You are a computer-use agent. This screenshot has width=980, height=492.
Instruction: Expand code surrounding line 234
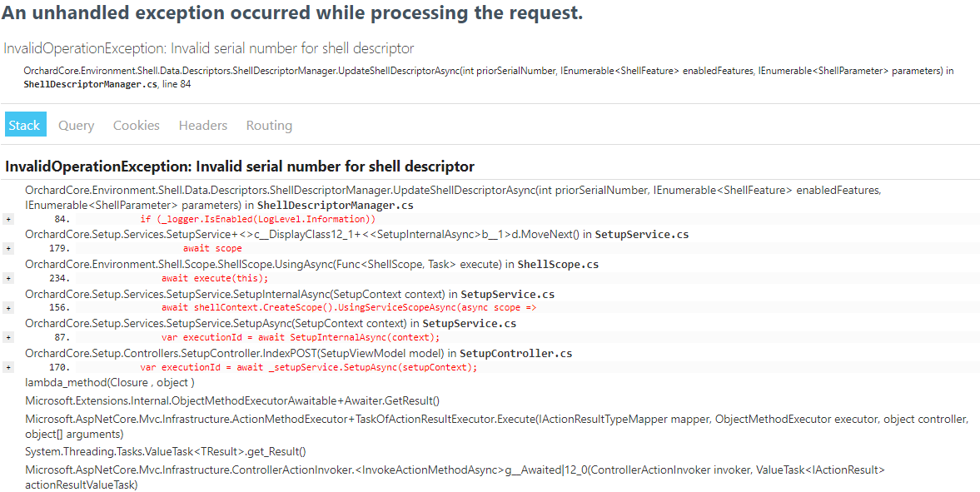[x=7, y=278]
